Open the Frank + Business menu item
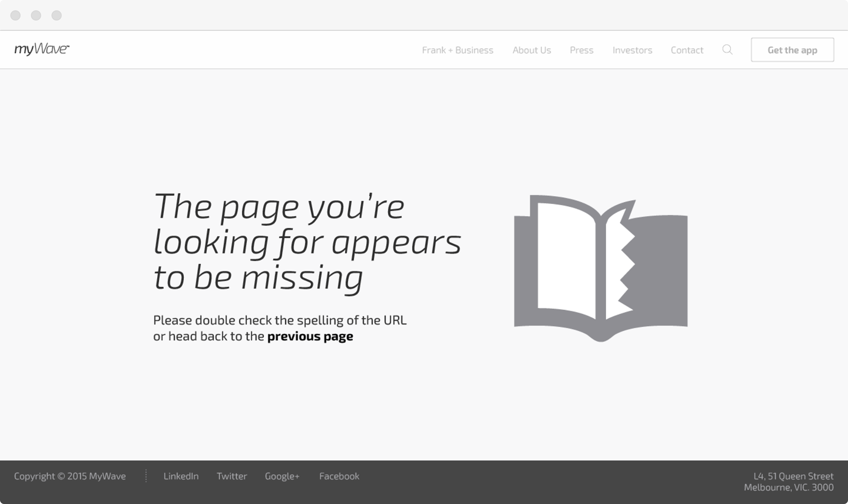Screen dimensions: 848x504 (x=458, y=50)
